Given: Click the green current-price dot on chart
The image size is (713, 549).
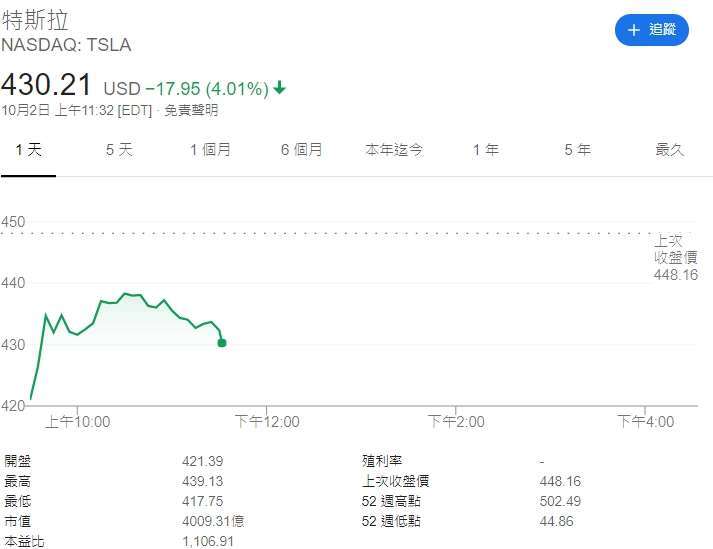Looking at the screenshot, I should pyautogui.click(x=222, y=343).
